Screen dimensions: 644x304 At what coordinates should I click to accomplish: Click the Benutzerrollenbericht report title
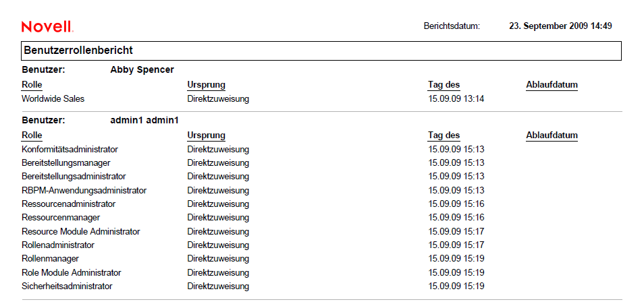pyautogui.click(x=78, y=51)
